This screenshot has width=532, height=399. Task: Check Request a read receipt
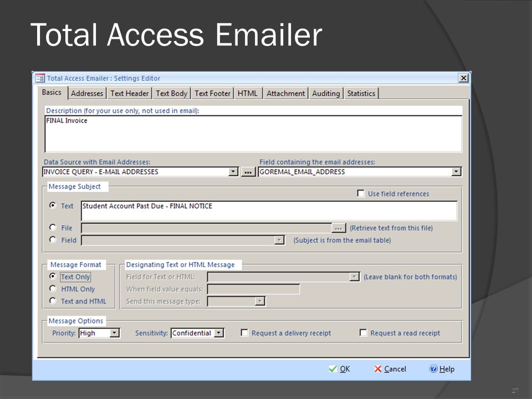363,332
